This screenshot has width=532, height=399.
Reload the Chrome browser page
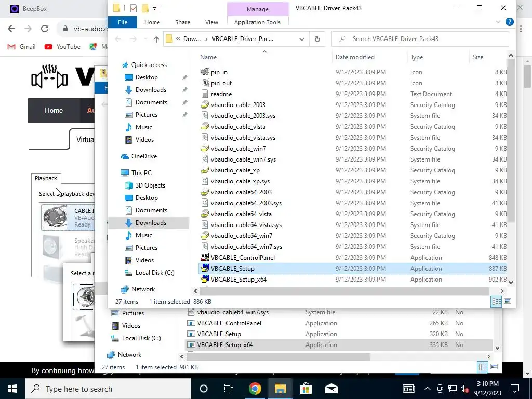click(45, 29)
